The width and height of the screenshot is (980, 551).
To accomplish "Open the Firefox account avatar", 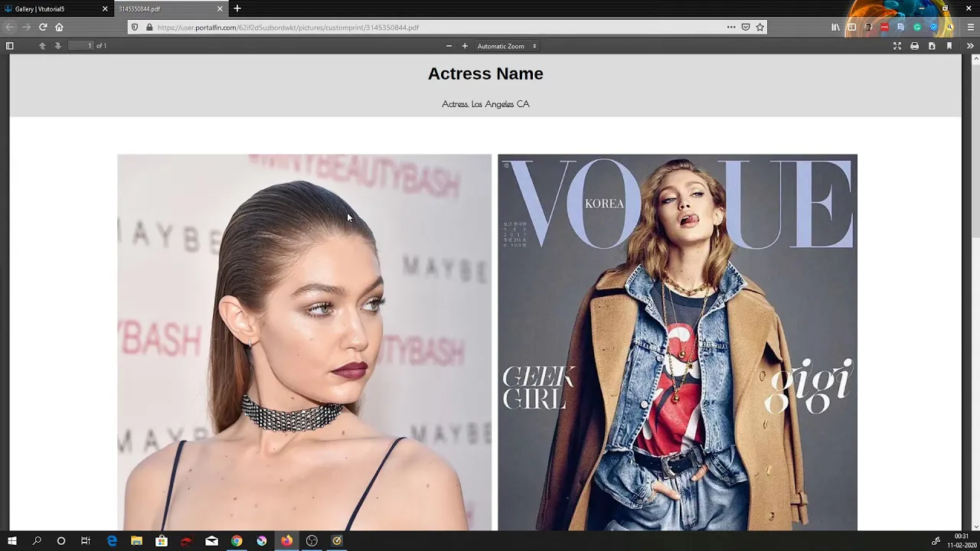I will [868, 27].
